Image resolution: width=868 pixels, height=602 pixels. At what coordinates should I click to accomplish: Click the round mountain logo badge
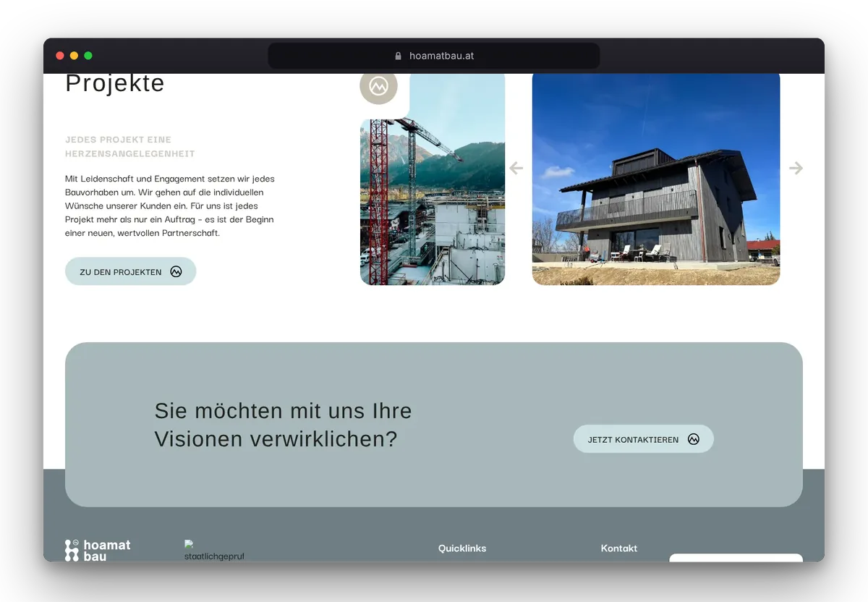coord(378,87)
